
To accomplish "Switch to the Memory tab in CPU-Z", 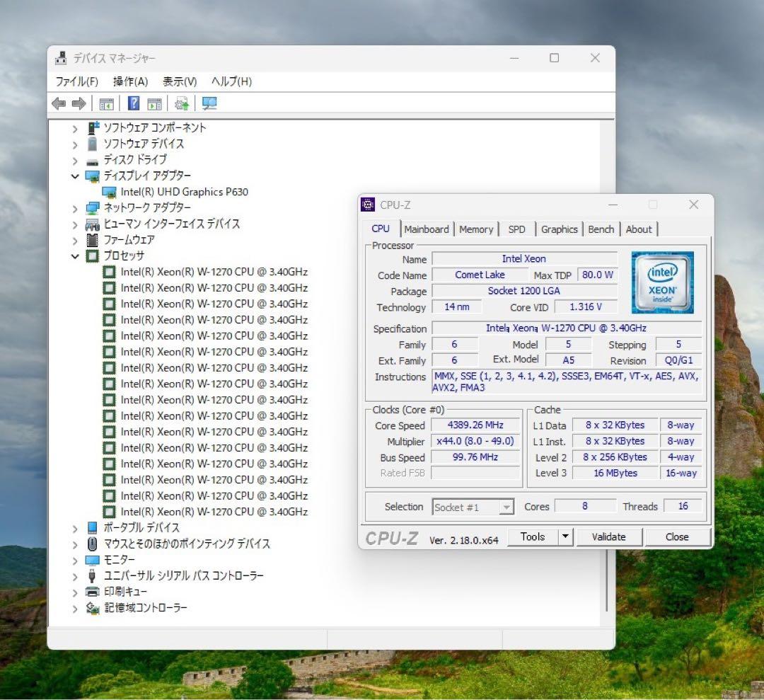I will [476, 229].
